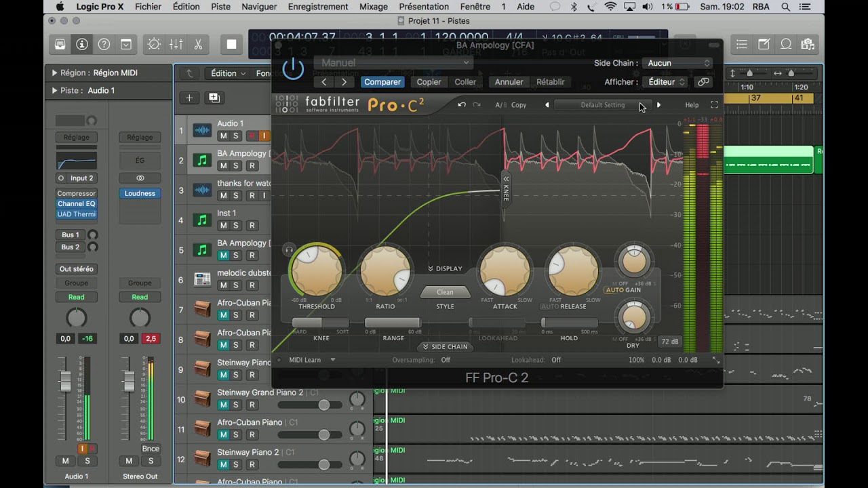Image resolution: width=868 pixels, height=488 pixels.
Task: Undo in Pro-C 2 plugin
Action: pyautogui.click(x=462, y=105)
